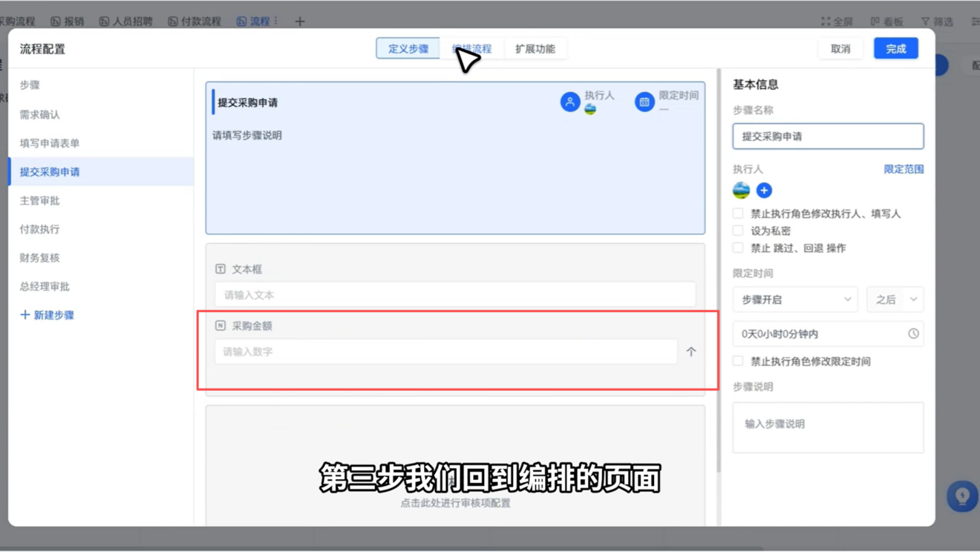Click the 取消 button
Image resolution: width=980 pixels, height=552 pixels.
pos(840,48)
